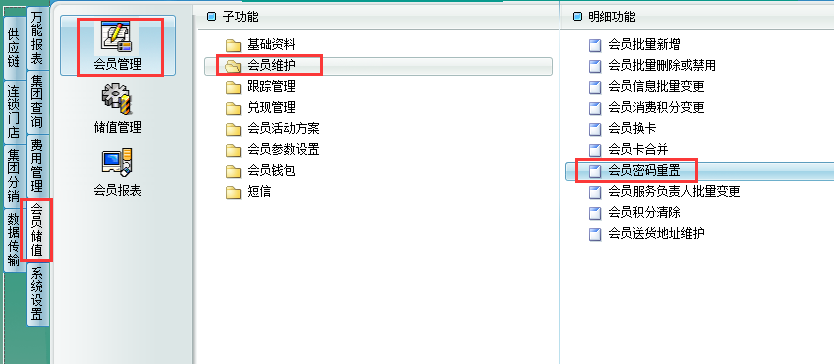Open 会员送货地址维护 detail function text

[656, 234]
